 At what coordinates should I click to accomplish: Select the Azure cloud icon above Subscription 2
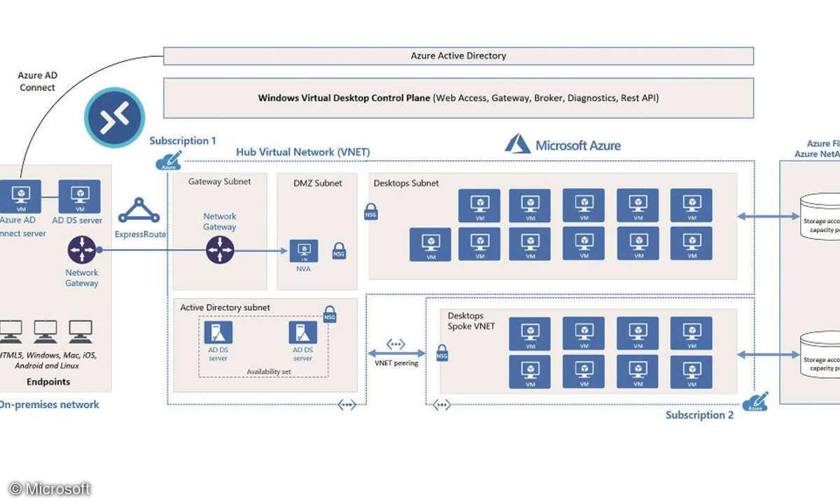click(x=755, y=402)
